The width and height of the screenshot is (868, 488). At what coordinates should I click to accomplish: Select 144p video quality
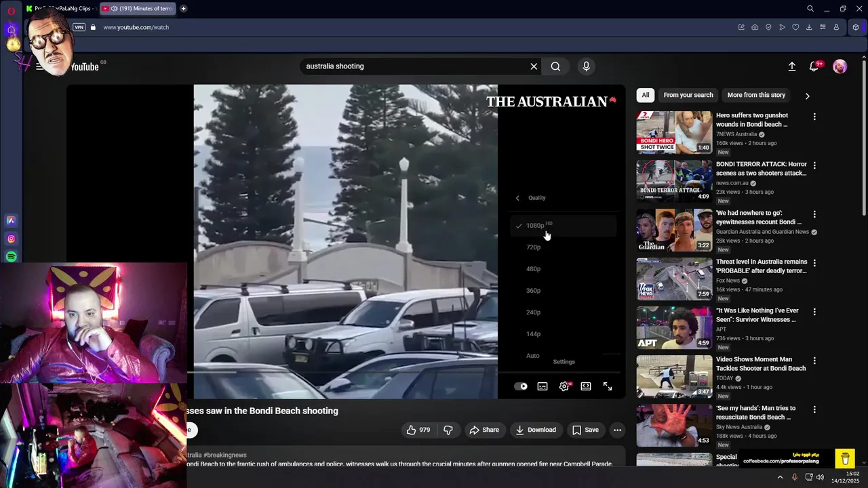point(563,334)
